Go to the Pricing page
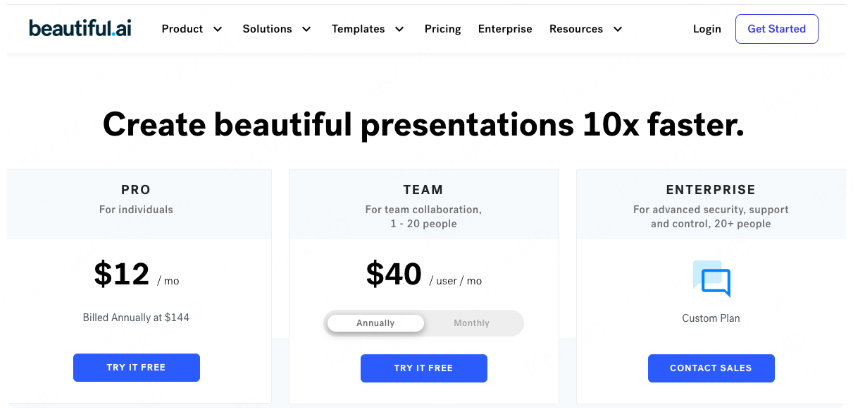This screenshot has height=408, width=862. [443, 29]
